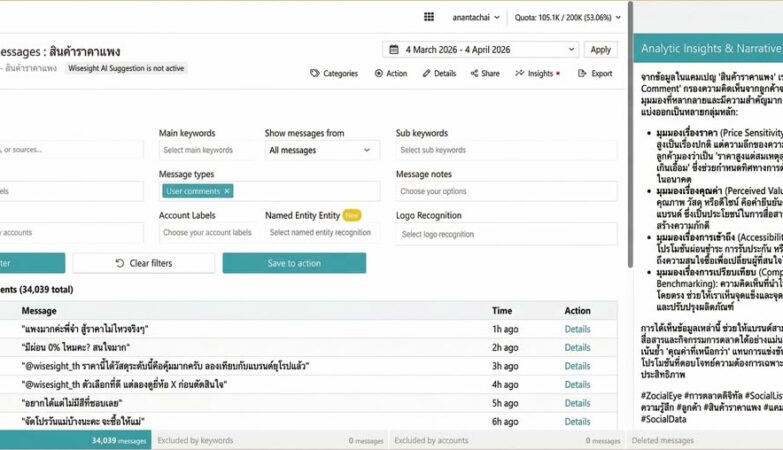The width and height of the screenshot is (783, 450).
Task: Click the Sub keywords input field
Action: point(506,150)
